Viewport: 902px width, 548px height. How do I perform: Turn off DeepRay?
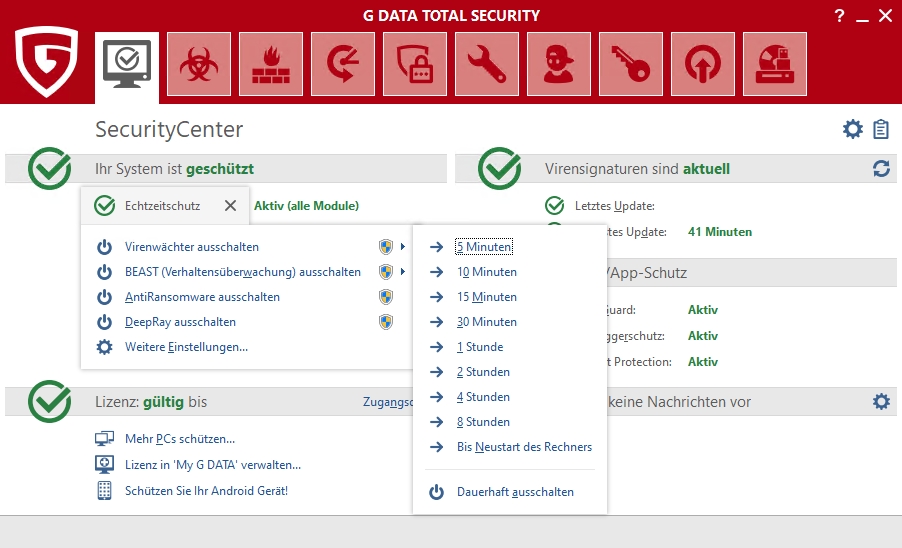(180, 322)
